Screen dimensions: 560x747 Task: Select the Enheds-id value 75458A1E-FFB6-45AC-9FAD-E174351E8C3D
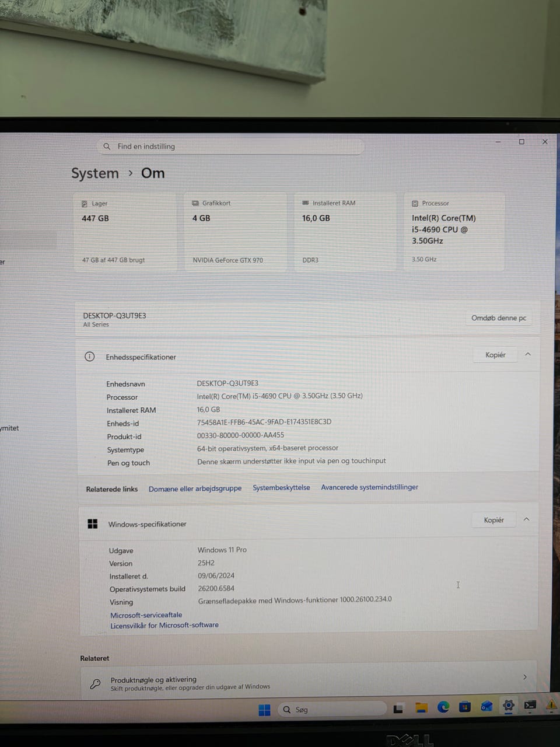pyautogui.click(x=264, y=422)
